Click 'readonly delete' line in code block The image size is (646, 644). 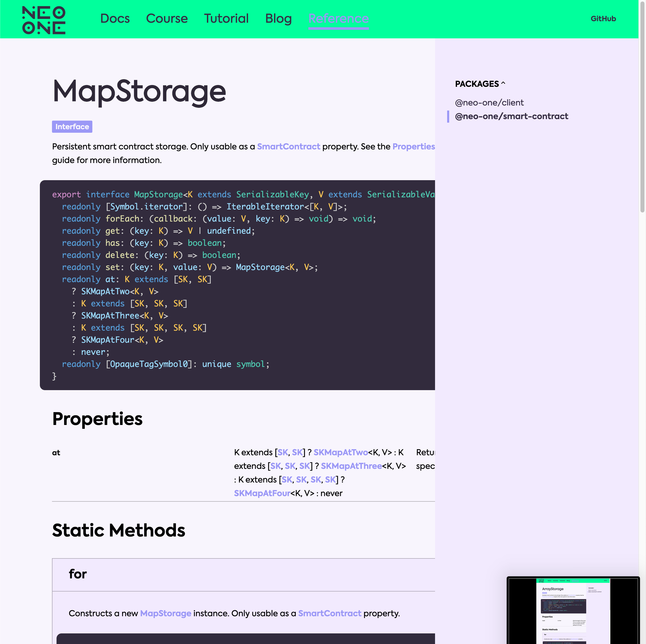tap(151, 255)
